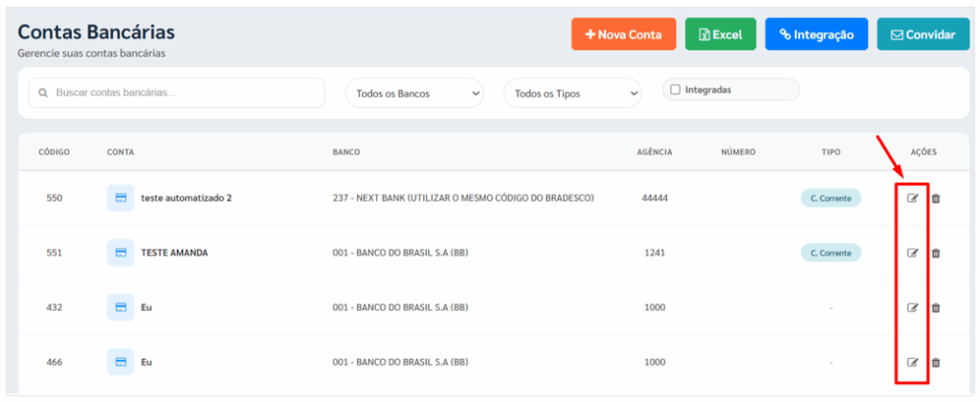
Task: Edit the TESTE AMANDA account
Action: tap(912, 253)
